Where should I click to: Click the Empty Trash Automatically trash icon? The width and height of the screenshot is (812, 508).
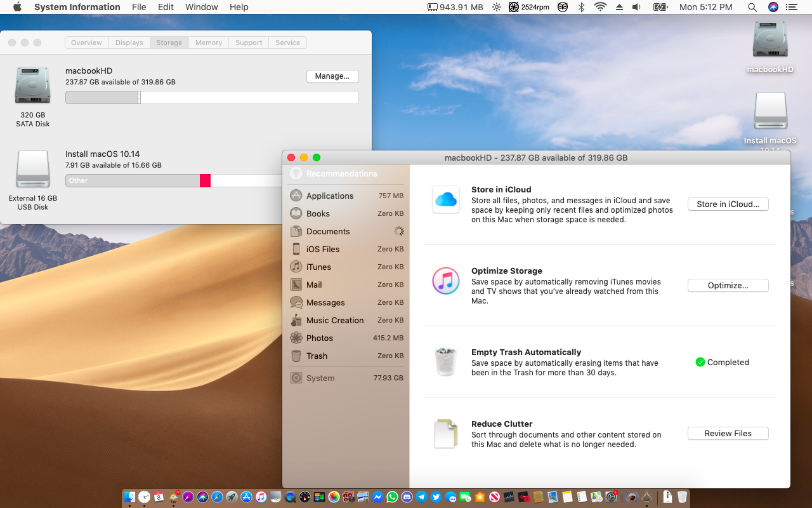(x=446, y=361)
